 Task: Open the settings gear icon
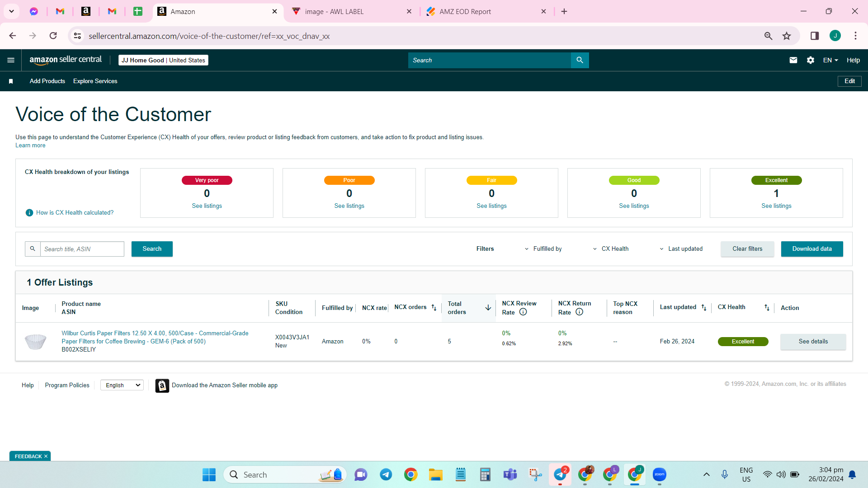811,60
